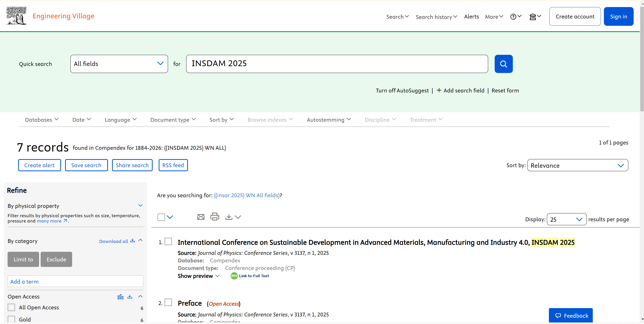Open the INSDAM 2025 conference record title

coord(376,242)
